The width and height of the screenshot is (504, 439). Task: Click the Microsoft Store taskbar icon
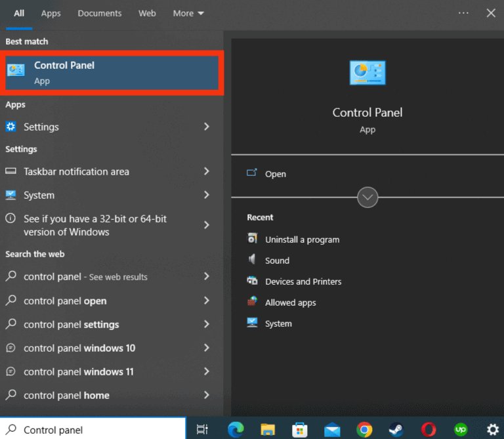(300, 429)
